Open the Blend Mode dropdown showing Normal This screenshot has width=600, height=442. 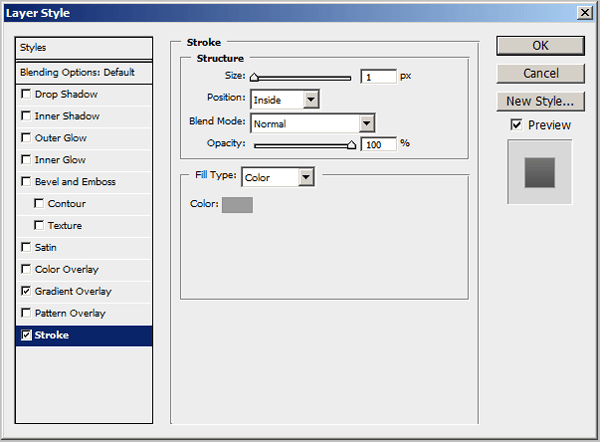(313, 123)
